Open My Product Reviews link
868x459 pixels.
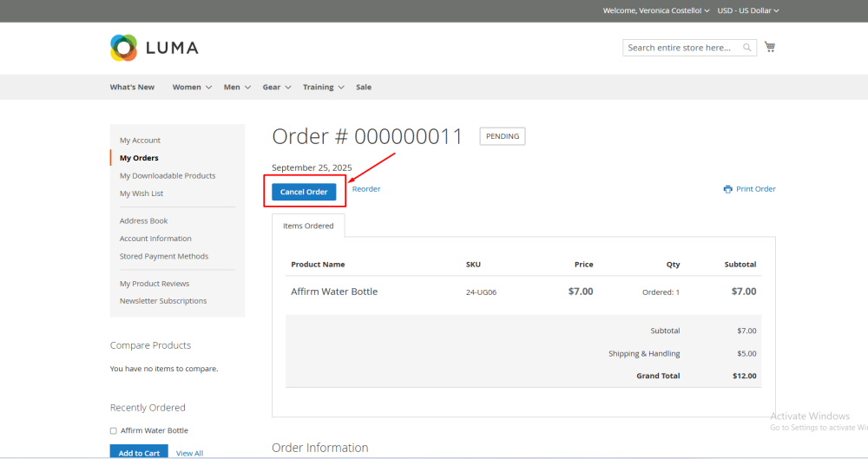[x=155, y=284]
